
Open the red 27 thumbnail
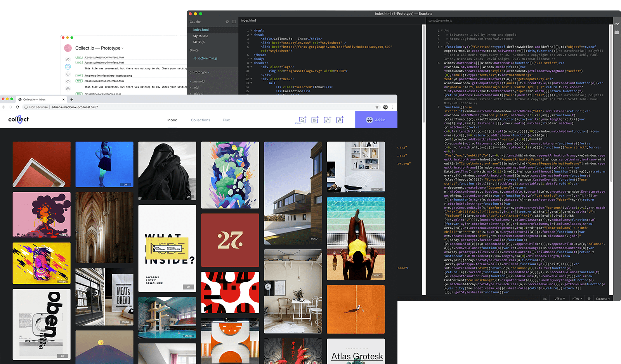tap(230, 240)
